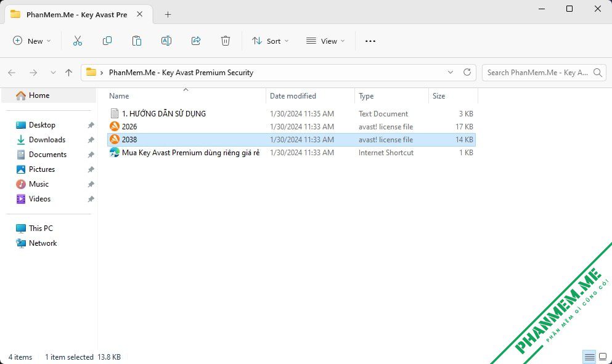Viewport: 612px width, 364px height.
Task: Click the 17 KB size cell
Action: pos(464,126)
